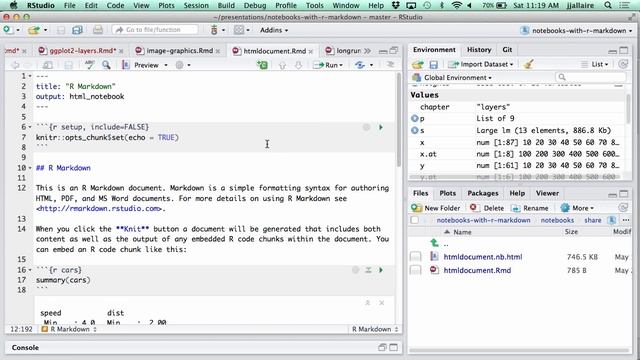The image size is (640, 360).
Task: Refresh the Environment pane
Action: tap(623, 64)
